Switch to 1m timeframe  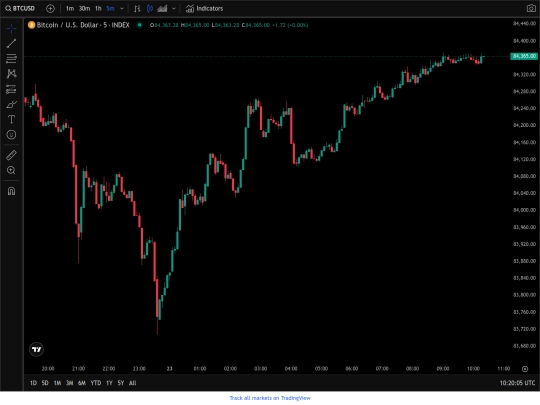pos(70,9)
